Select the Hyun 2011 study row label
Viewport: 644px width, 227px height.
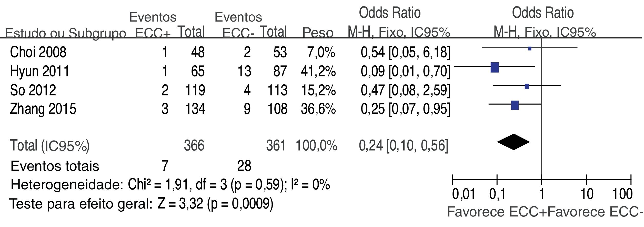pyautogui.click(x=39, y=71)
